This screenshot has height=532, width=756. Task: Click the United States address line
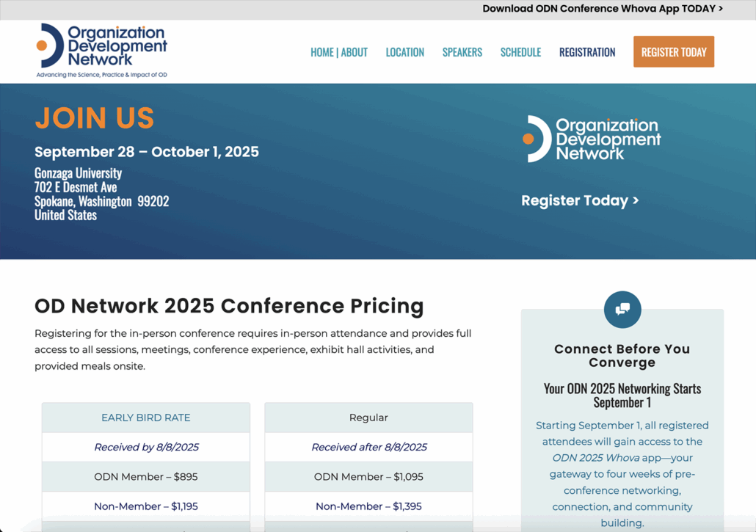(65, 215)
